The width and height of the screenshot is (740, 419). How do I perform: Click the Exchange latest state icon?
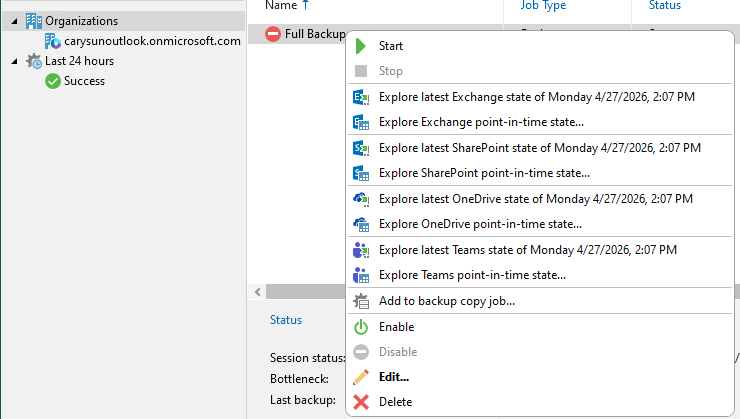click(x=361, y=97)
